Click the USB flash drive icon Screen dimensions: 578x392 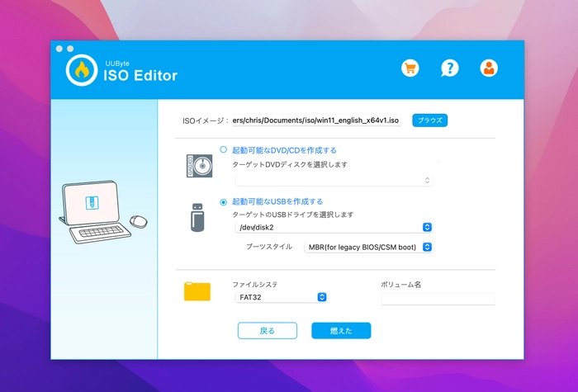[x=197, y=217]
